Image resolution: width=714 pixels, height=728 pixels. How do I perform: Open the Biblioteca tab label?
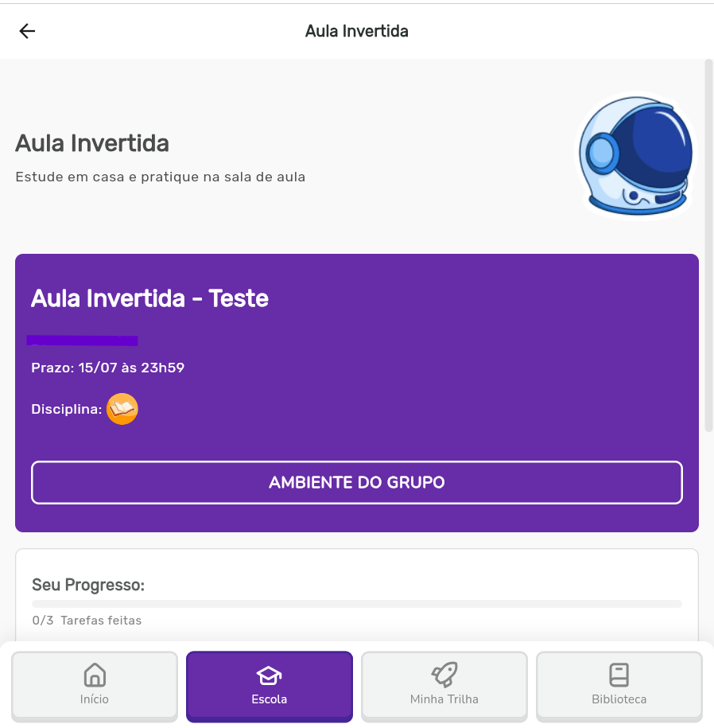[619, 699]
